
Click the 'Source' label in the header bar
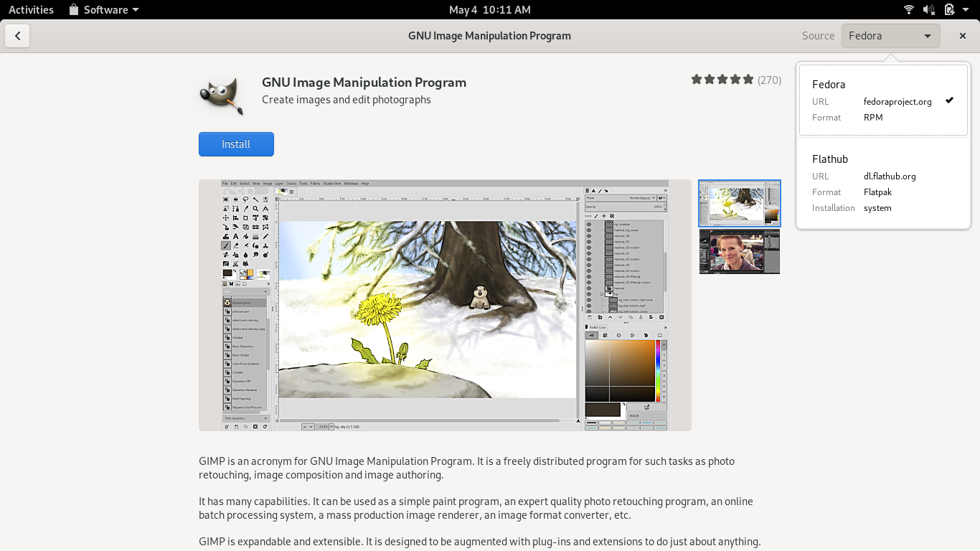819,36
